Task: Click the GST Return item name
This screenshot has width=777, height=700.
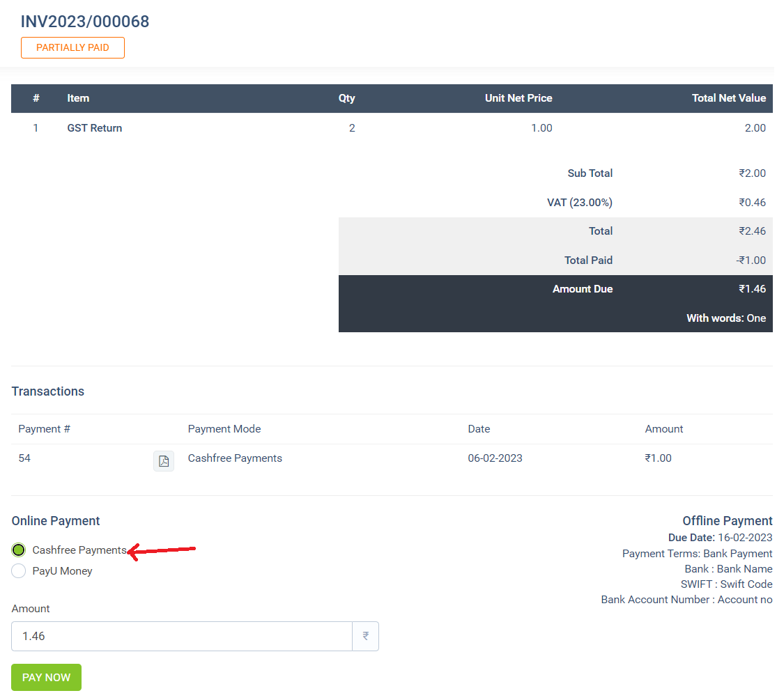Action: pyautogui.click(x=94, y=127)
